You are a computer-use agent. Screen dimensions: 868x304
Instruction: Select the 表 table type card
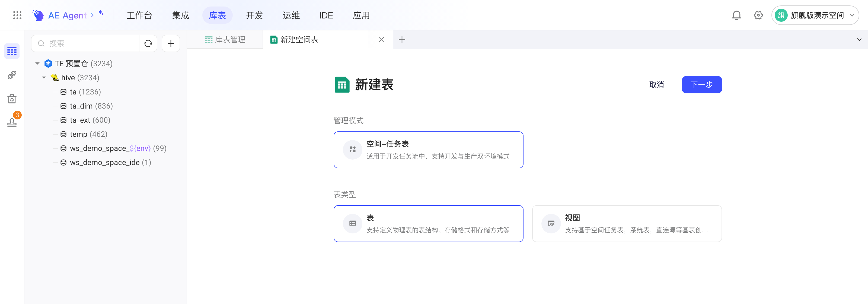[428, 223]
